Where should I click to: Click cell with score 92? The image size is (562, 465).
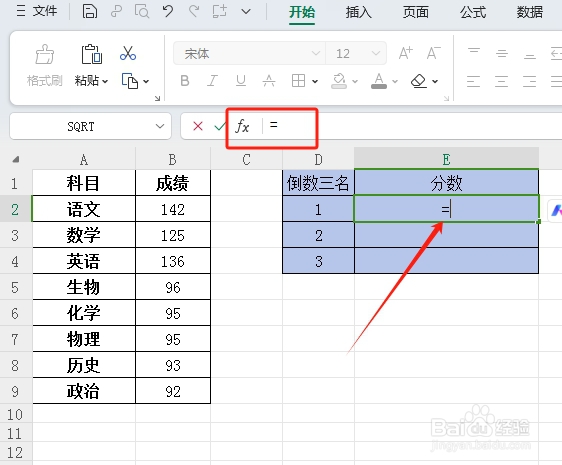tap(173, 391)
